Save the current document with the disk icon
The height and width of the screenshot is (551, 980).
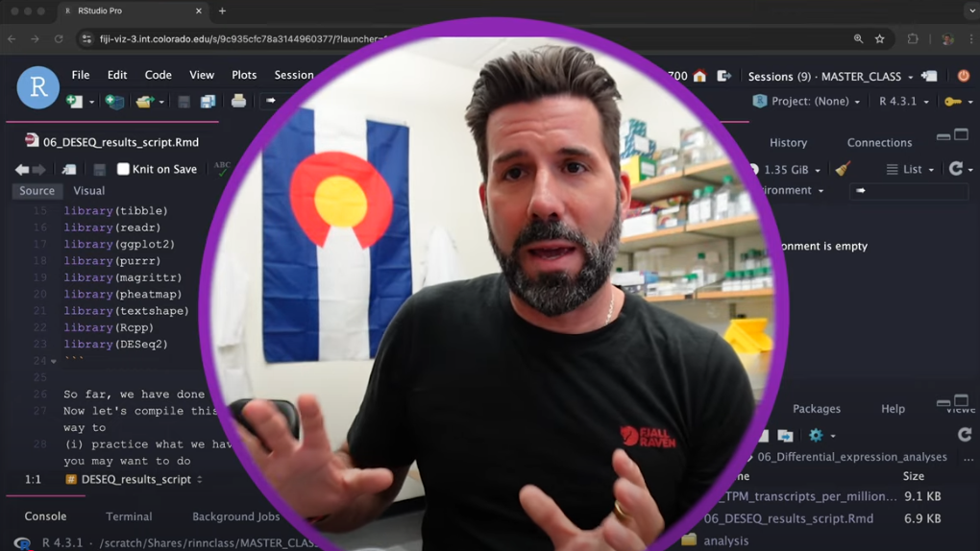(x=184, y=101)
